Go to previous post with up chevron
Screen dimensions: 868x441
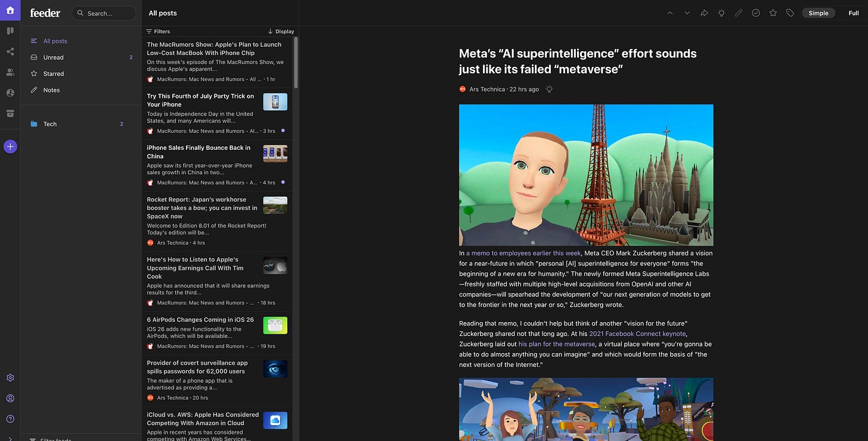[x=670, y=13]
